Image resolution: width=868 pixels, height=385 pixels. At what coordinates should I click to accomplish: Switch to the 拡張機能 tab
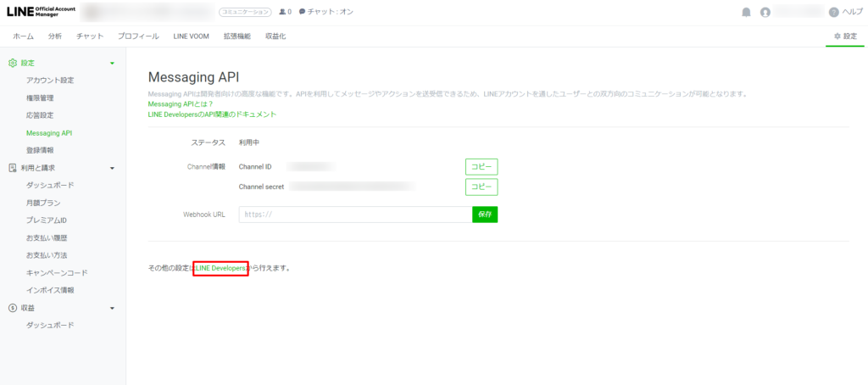coord(237,36)
